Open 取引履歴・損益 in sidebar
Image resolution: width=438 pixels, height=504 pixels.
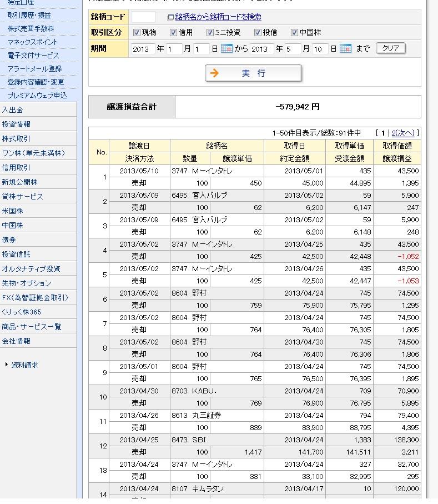29,16
